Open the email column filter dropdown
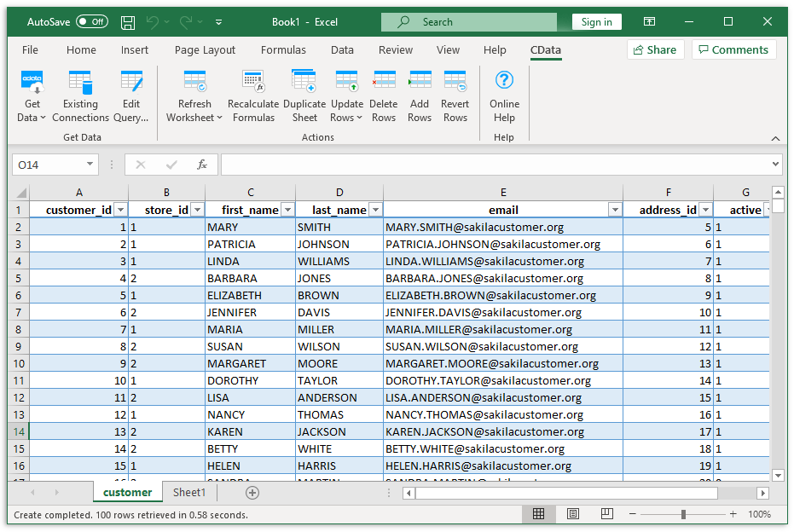The image size is (794, 532). [614, 209]
